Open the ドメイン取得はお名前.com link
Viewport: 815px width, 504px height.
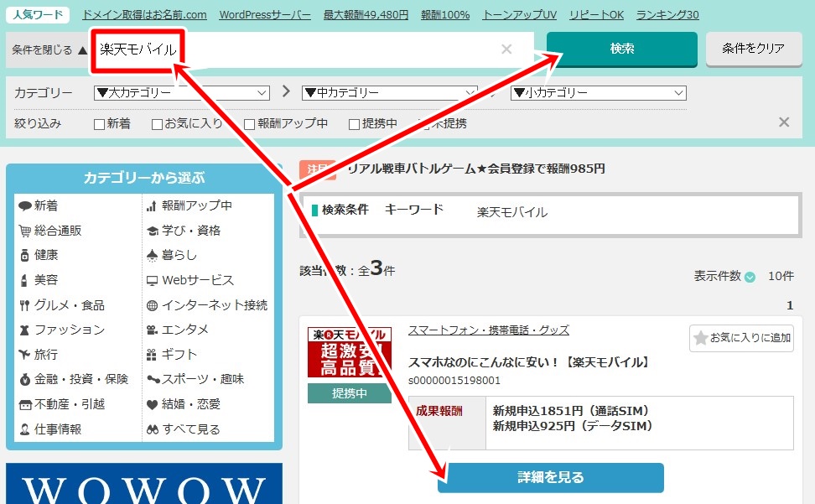click(x=144, y=15)
